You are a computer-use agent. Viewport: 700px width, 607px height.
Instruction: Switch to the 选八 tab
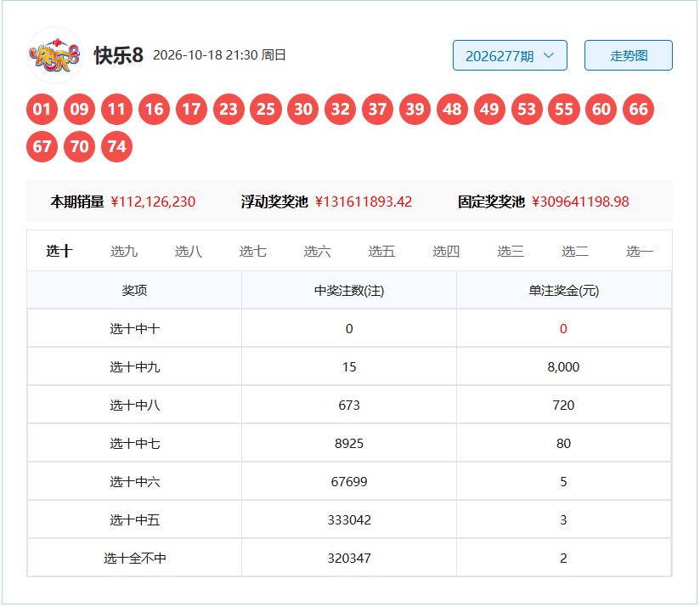click(188, 251)
